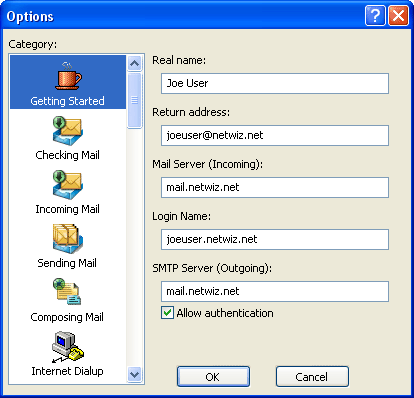This screenshot has height=398, width=414.
Task: Click the "Mail Server (Incoming):" label
Action: point(207,164)
